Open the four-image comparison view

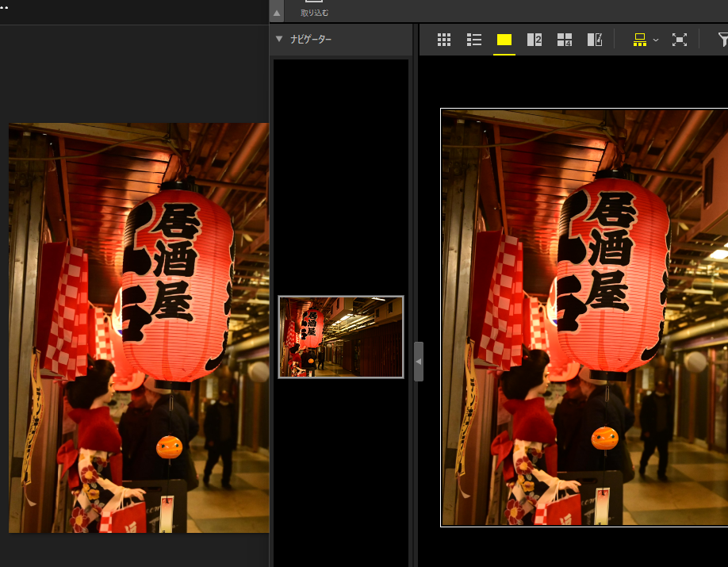tap(565, 40)
